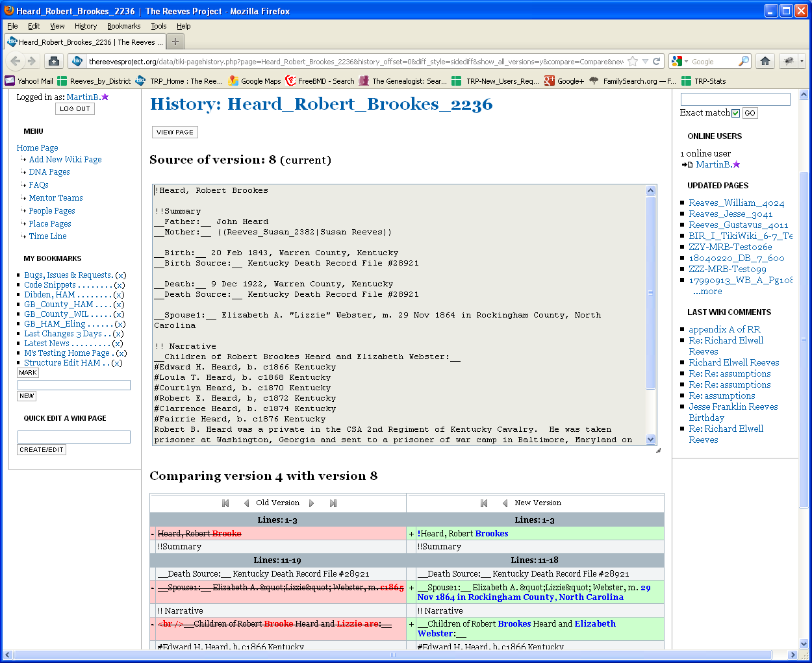812x663 pixels.
Task: Click the Firefox home icon
Action: pos(765,61)
